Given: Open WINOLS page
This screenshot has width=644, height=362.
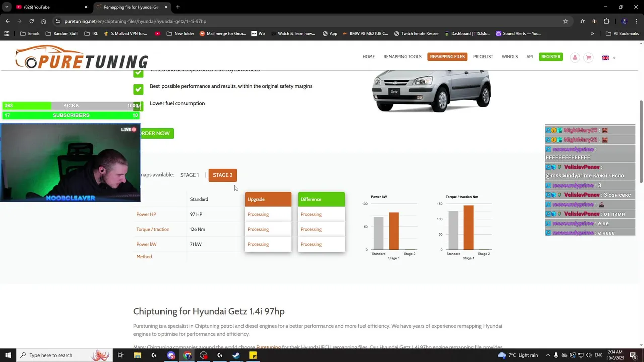Looking at the screenshot, I should (x=510, y=57).
